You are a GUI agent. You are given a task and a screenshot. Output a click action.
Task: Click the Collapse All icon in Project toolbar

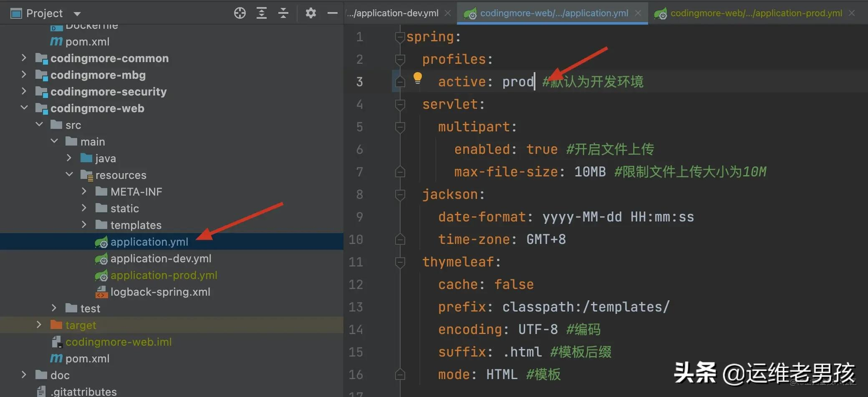283,13
